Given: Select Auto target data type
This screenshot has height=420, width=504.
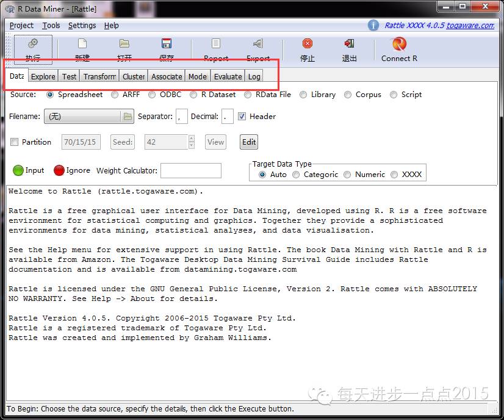Looking at the screenshot, I should tap(262, 175).
